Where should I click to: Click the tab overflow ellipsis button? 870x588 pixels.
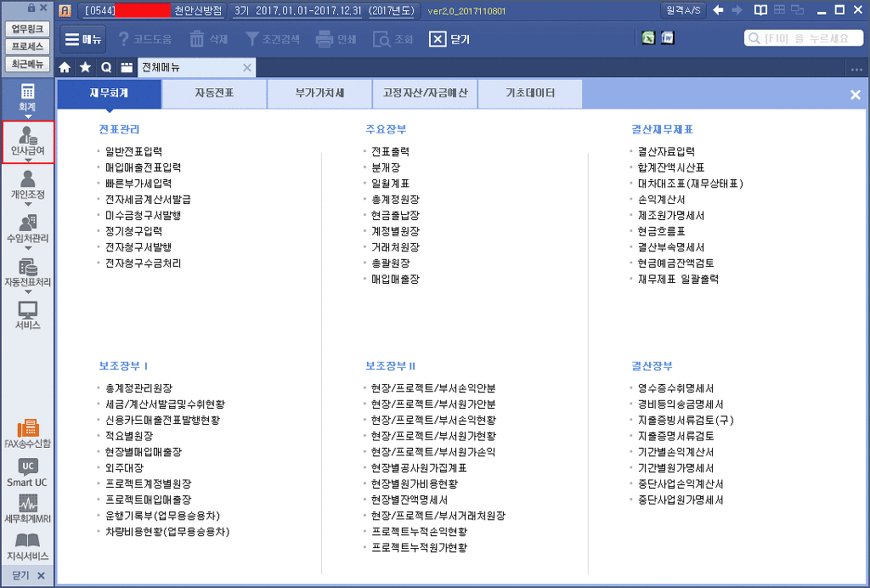click(x=856, y=67)
